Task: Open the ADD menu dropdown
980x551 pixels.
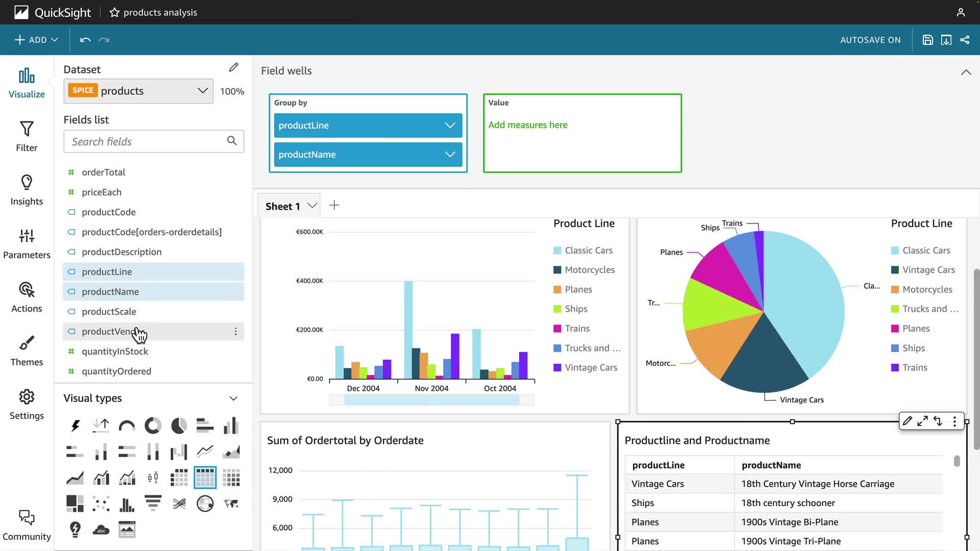Action: 36,40
